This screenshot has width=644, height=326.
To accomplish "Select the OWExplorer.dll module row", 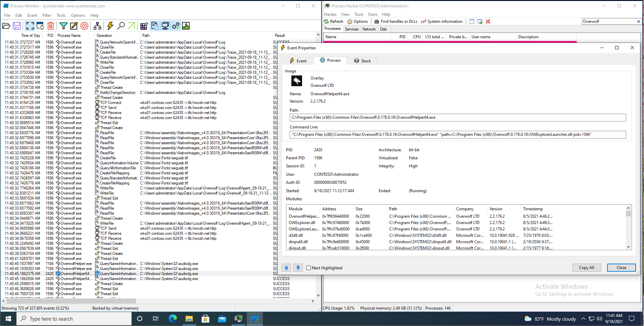I will tap(421, 223).
